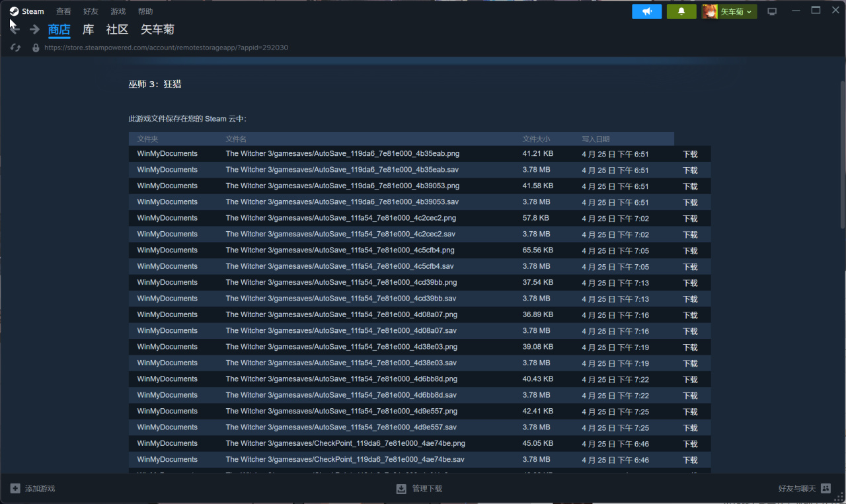Enter Big Picture mode monitor icon

pyautogui.click(x=772, y=11)
